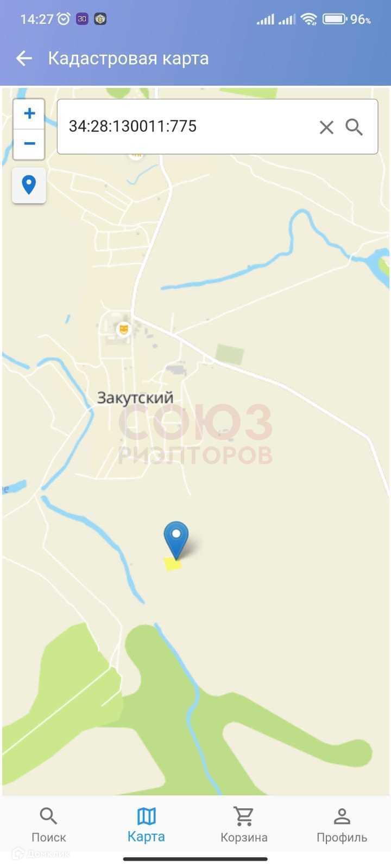
Task: Open the Корзина tab
Action: point(244,825)
